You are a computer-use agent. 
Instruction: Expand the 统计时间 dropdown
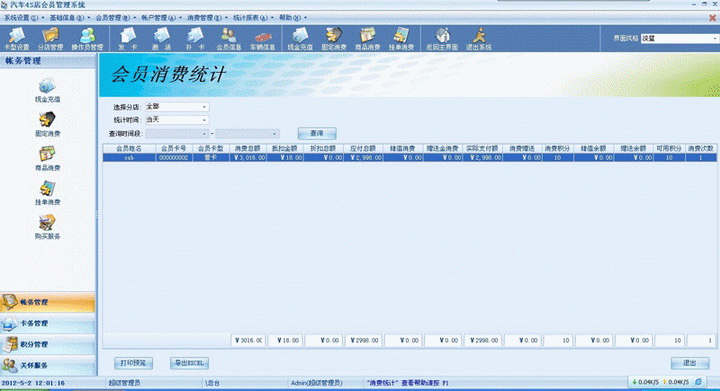point(204,120)
